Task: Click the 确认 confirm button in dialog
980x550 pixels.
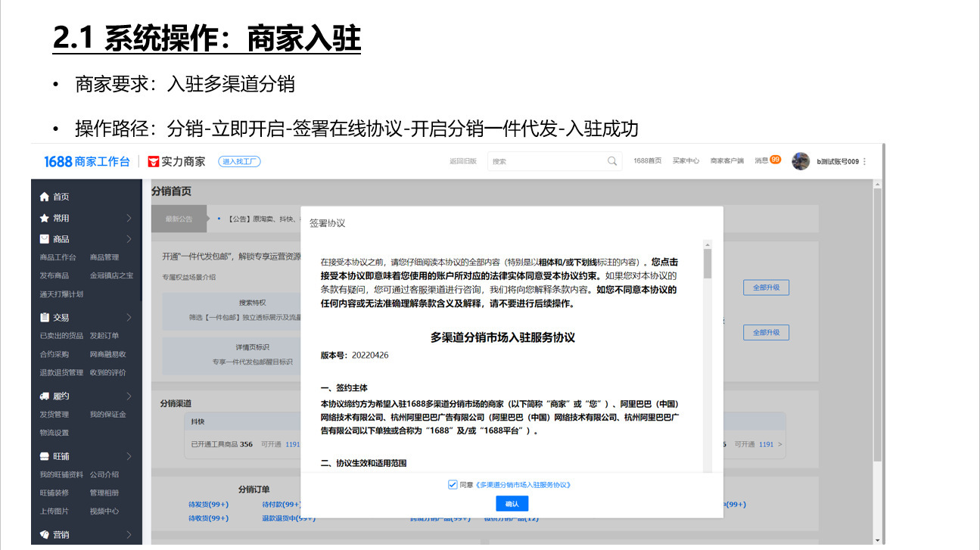Action: (x=512, y=503)
